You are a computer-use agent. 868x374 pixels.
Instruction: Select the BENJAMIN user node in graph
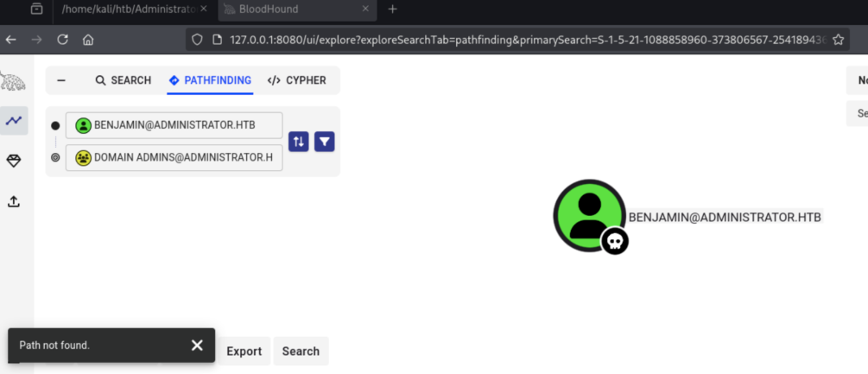point(590,216)
